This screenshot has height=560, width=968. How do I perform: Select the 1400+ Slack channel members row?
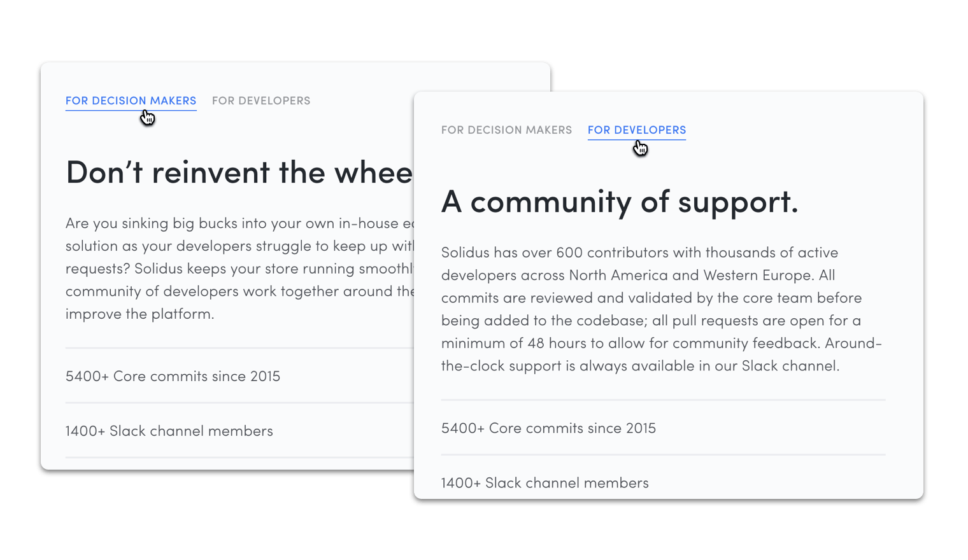pos(544,482)
